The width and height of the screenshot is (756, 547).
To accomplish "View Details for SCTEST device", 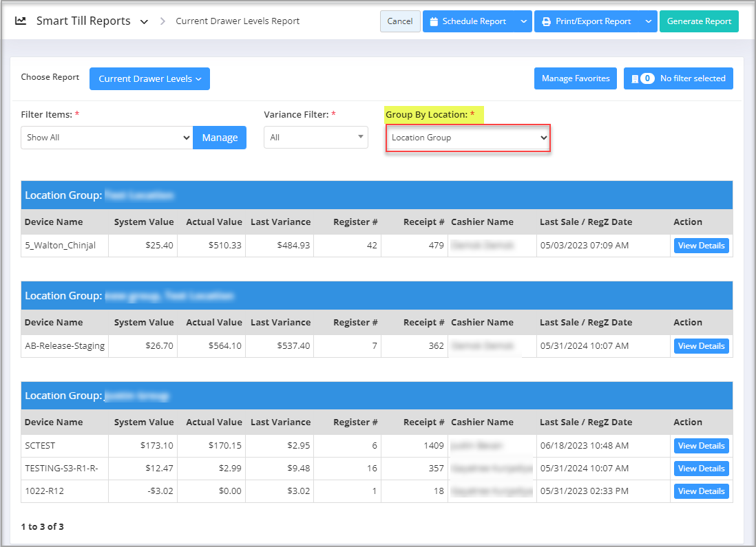I will 701,446.
